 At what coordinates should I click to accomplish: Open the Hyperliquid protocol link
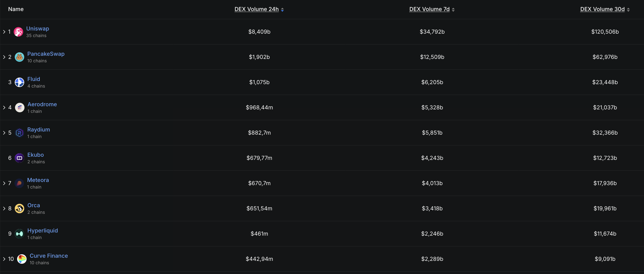click(43, 231)
